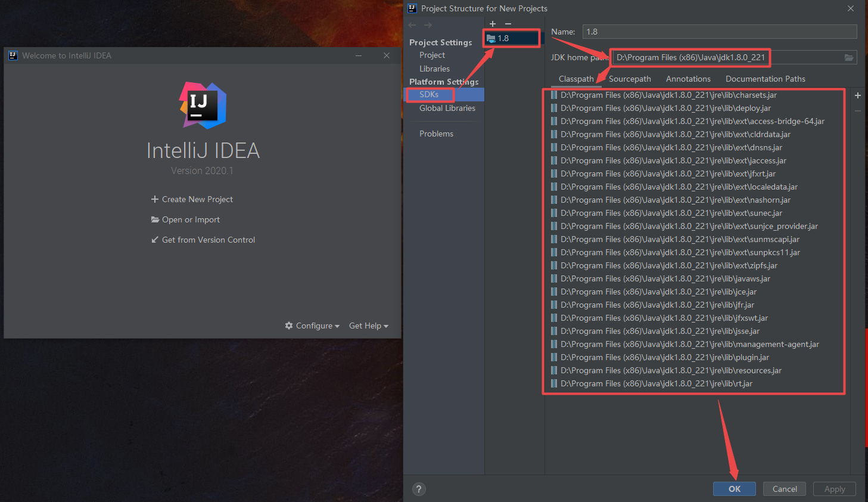The width and height of the screenshot is (868, 502).
Task: Click the SDK Name input field
Action: point(720,32)
